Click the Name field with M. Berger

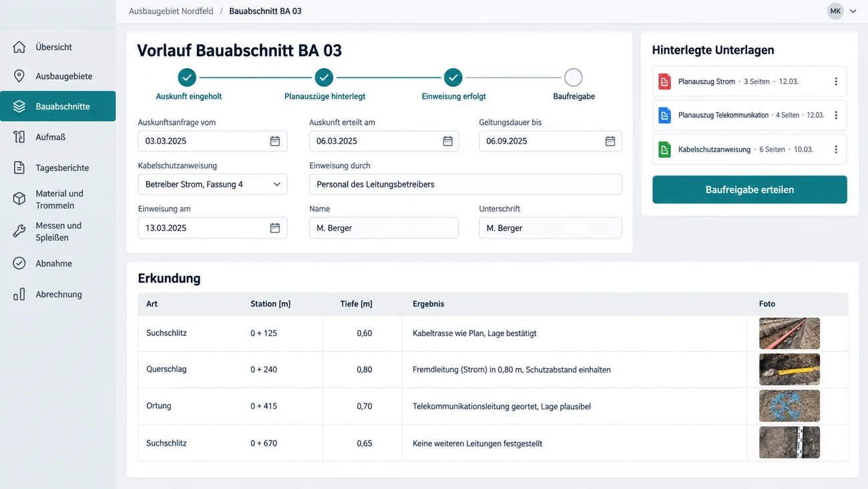pos(384,228)
